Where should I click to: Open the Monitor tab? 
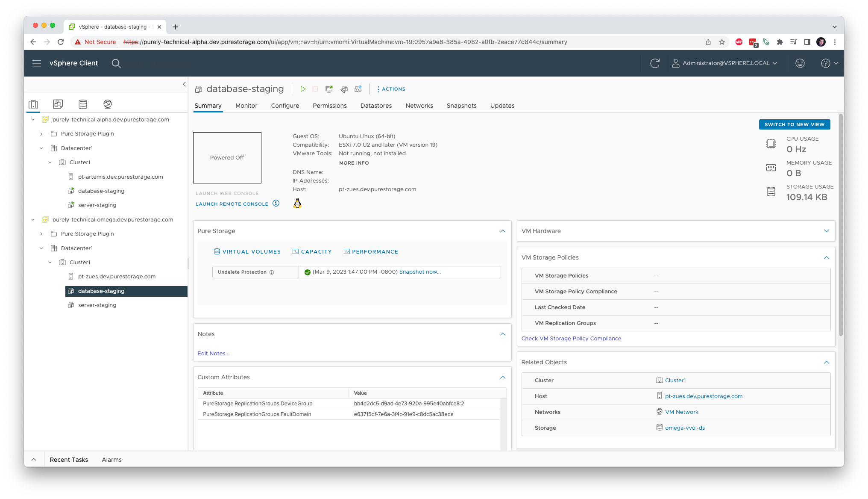[246, 106]
